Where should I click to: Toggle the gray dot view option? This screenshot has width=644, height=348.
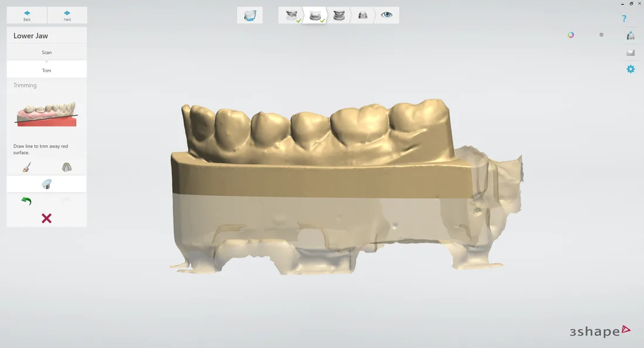pos(601,35)
